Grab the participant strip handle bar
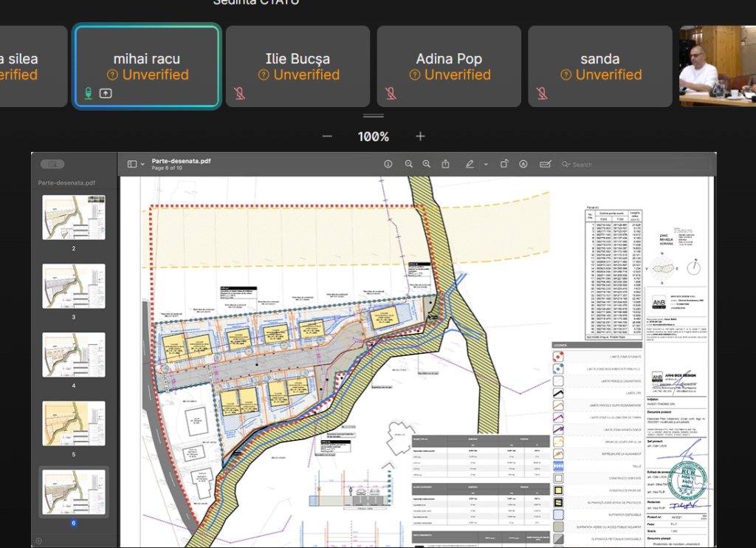Viewport: 756px width, 548px height. [x=374, y=116]
